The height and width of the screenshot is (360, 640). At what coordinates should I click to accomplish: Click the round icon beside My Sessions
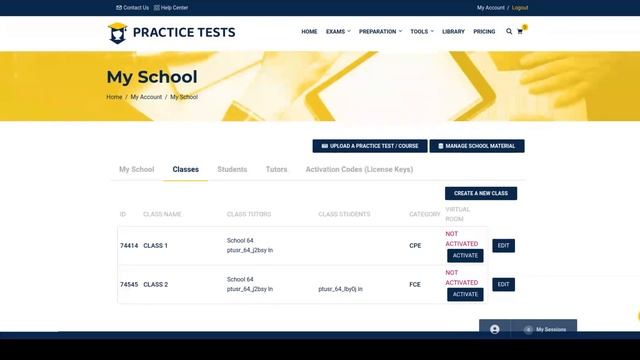coord(528,329)
